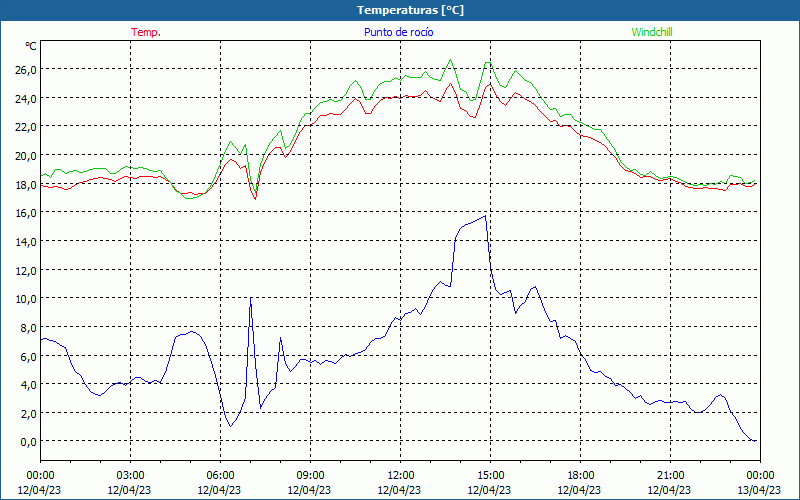
Task: Click the 12,0 y-axis value
Action: [x=26, y=270]
